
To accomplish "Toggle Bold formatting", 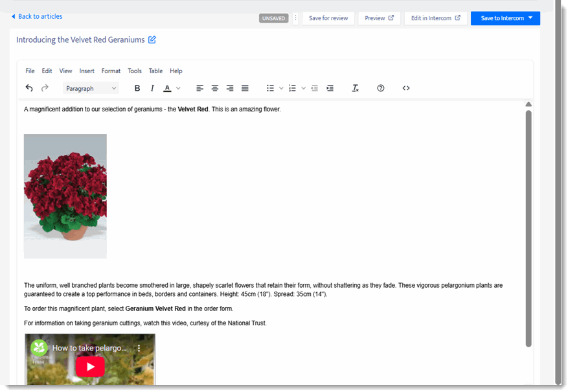I will pos(137,88).
